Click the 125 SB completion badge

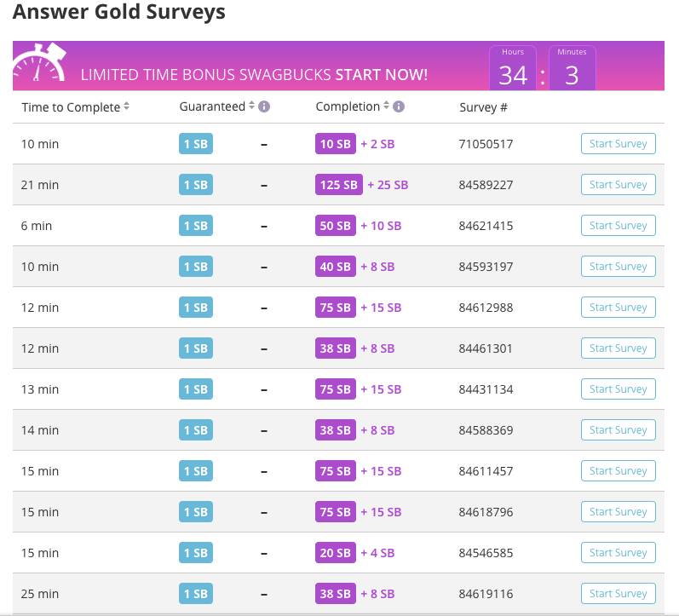(x=338, y=185)
